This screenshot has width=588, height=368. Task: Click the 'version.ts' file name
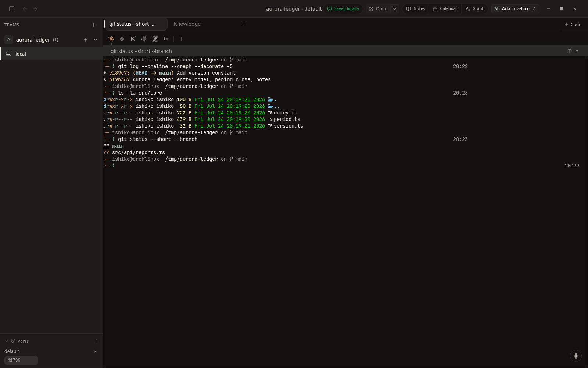[288, 126]
